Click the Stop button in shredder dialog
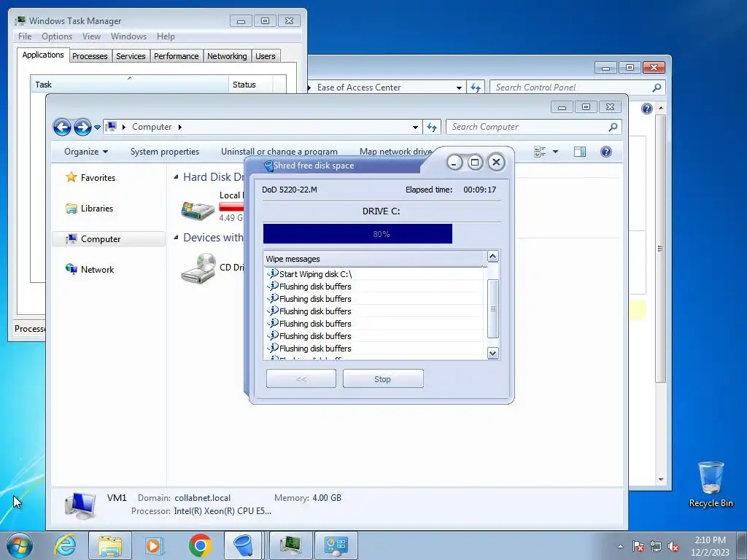This screenshot has width=747, height=560. (x=383, y=379)
